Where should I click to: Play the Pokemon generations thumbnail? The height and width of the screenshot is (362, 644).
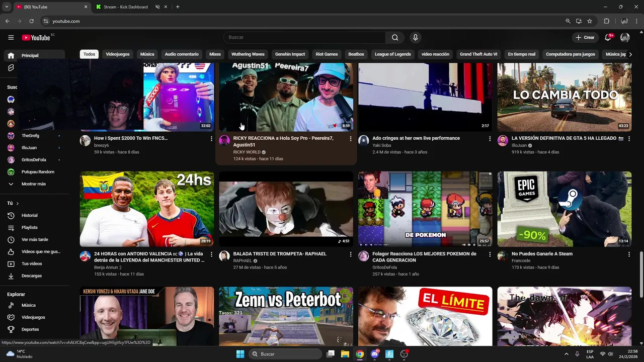pos(425,209)
